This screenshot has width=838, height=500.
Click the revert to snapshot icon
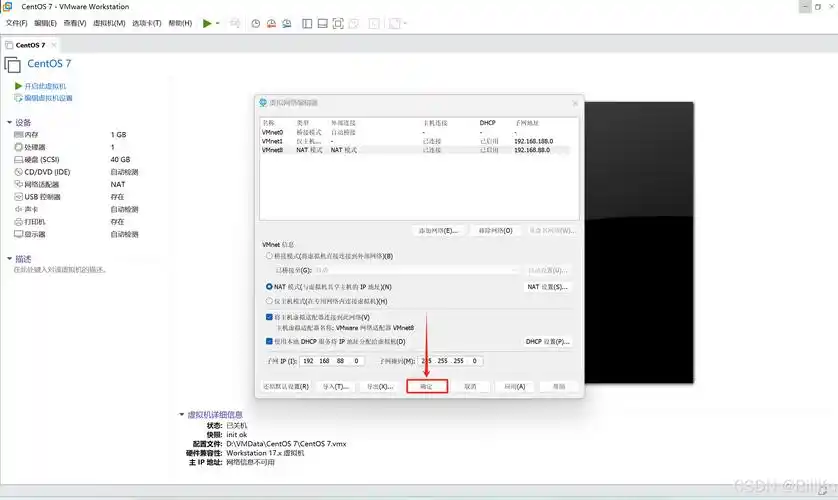coord(271,23)
